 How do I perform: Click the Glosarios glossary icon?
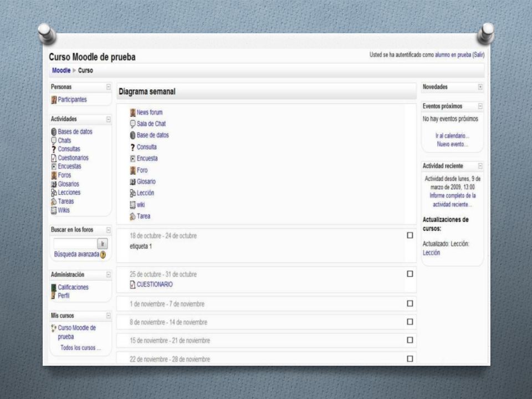[54, 184]
